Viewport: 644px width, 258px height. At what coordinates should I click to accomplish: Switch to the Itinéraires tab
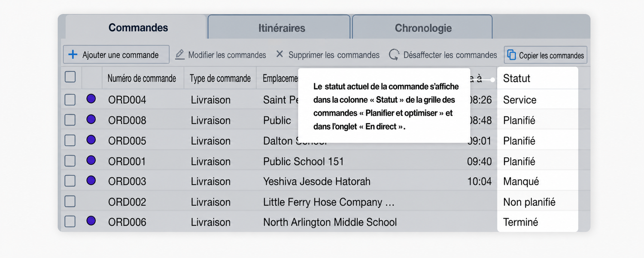pyautogui.click(x=279, y=28)
